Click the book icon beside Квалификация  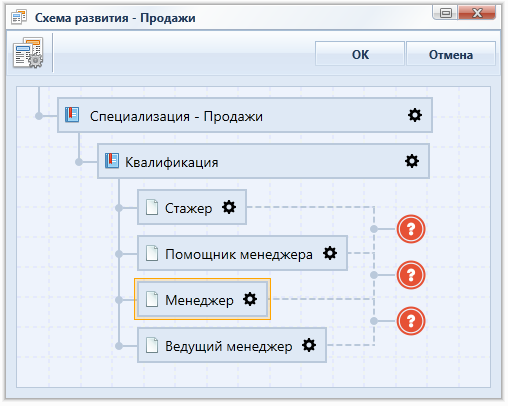[112, 161]
